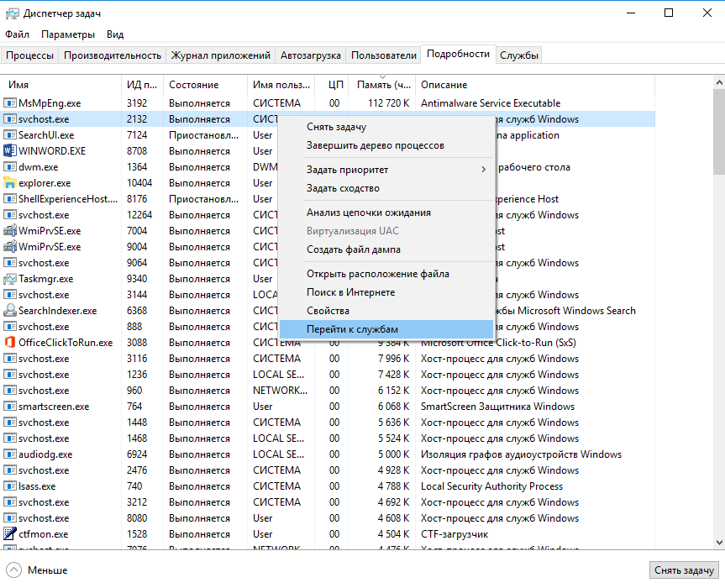725x588 pixels.
Task: Click the smartscreen.exe process icon
Action: coord(10,406)
